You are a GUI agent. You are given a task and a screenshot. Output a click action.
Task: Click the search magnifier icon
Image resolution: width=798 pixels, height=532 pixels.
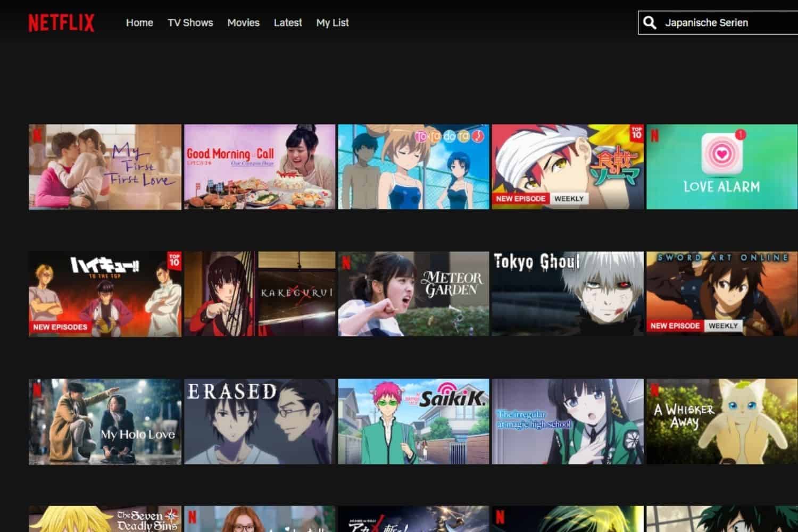coord(650,22)
